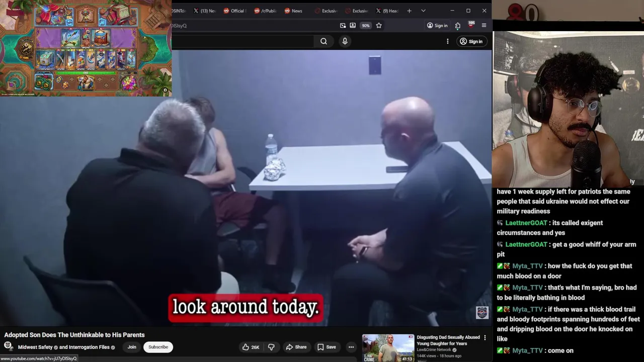Viewport: 644px width, 362px height.
Task: Open Midwest Safety channel name link
Action: pos(35,347)
